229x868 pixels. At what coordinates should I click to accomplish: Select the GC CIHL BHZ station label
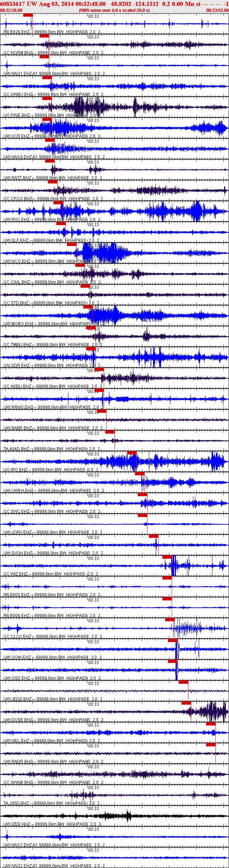pyautogui.click(x=52, y=282)
